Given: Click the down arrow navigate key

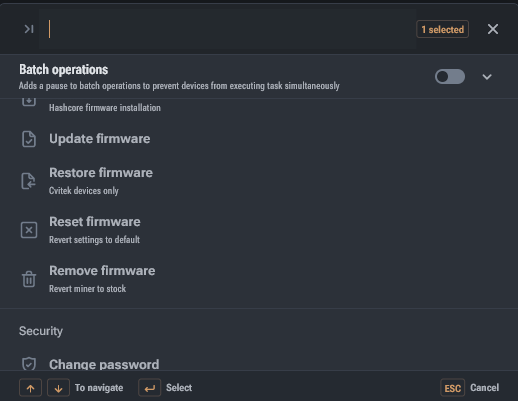Looking at the screenshot, I should coord(58,388).
